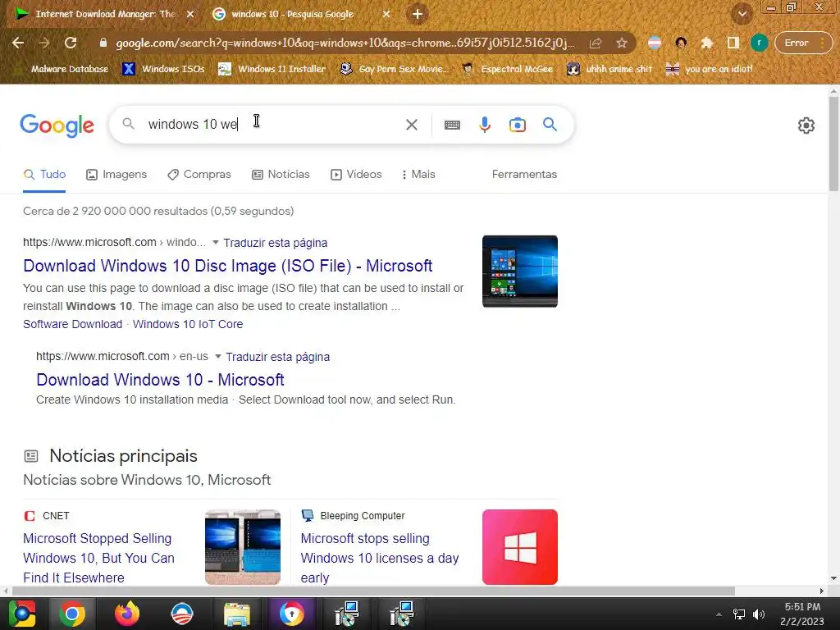Image resolution: width=840 pixels, height=630 pixels.
Task: Show hidden system tray icons
Action: [x=719, y=614]
